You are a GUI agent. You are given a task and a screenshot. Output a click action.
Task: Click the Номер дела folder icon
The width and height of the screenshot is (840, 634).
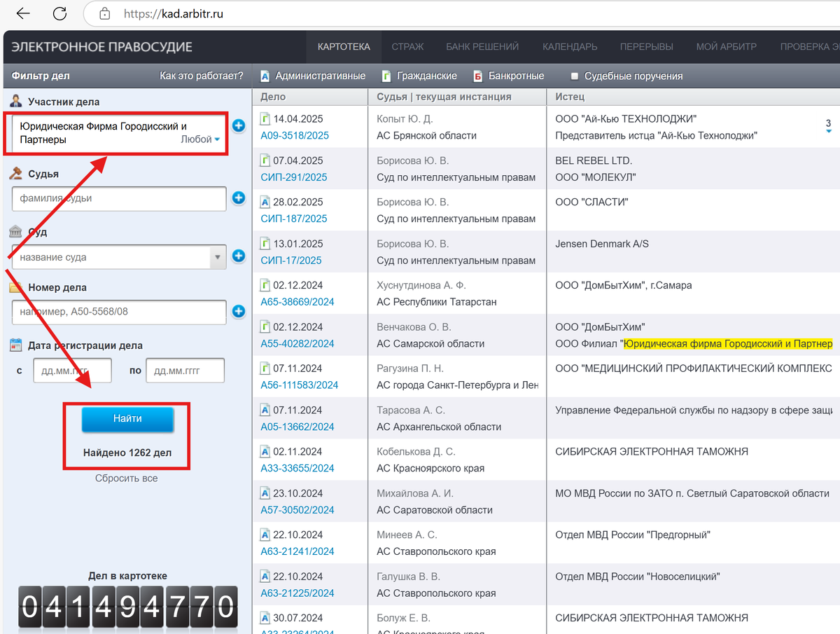15,287
